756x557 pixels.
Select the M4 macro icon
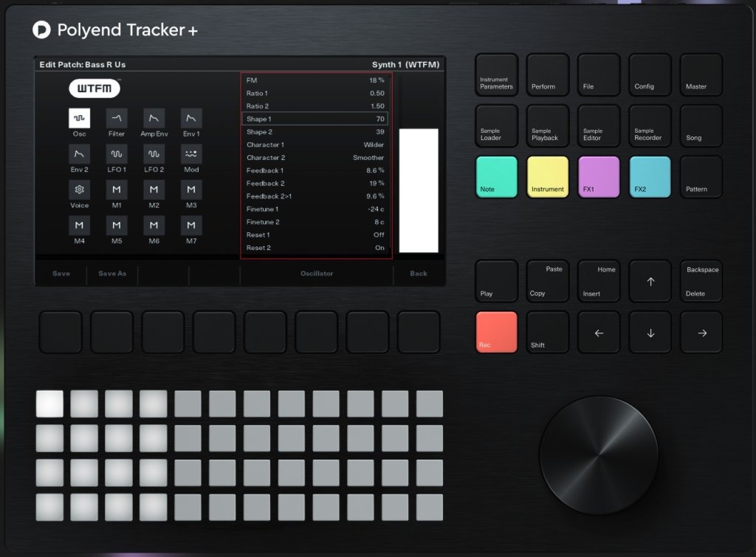point(79,225)
